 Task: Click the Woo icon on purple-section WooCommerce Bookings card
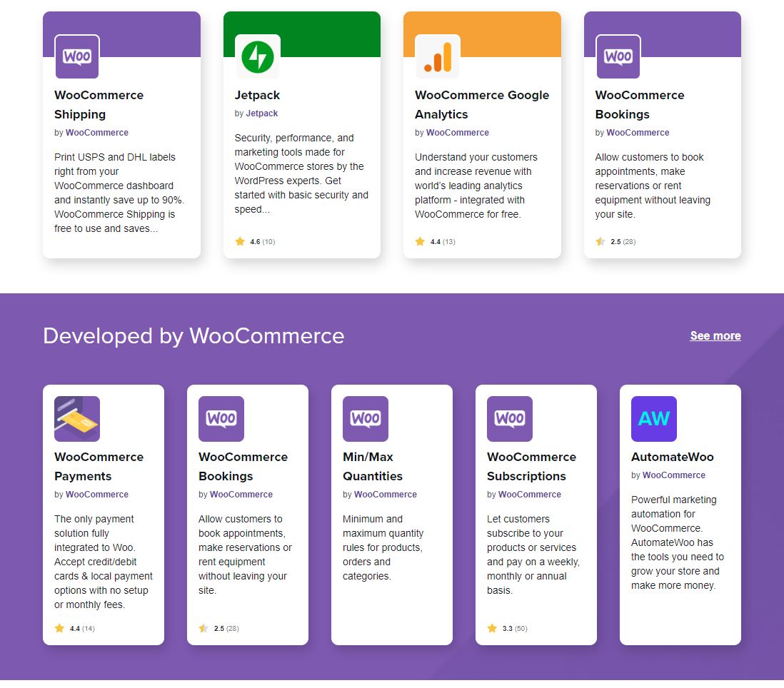coord(221,419)
